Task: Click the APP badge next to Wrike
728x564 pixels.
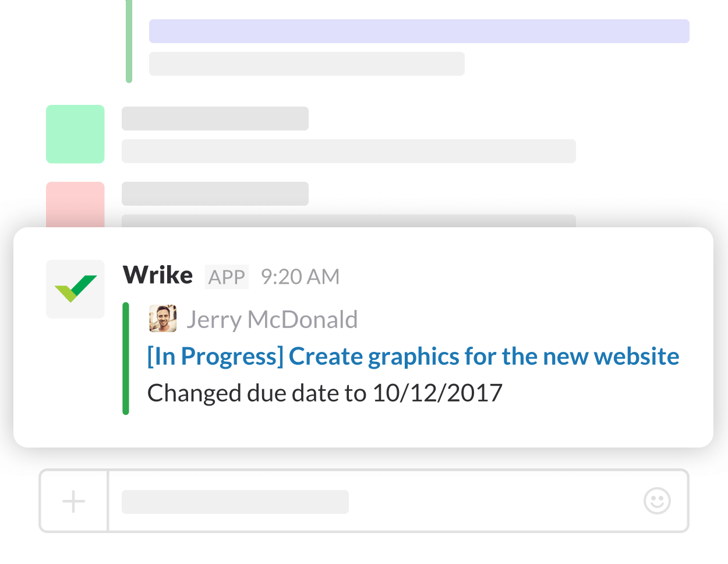Action: click(227, 277)
